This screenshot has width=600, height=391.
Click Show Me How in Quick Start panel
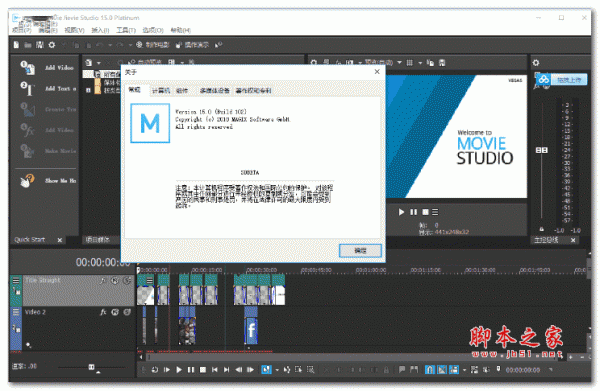tap(48, 180)
